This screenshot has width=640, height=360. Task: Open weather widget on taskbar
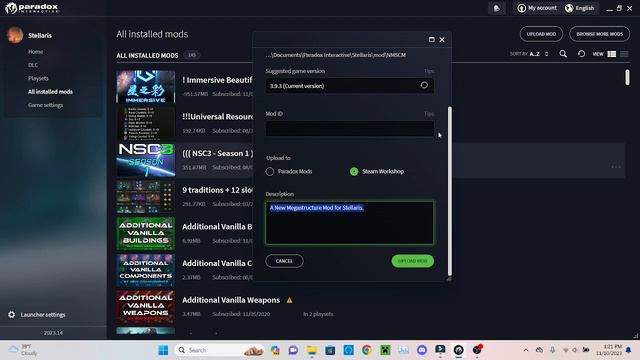point(23,350)
